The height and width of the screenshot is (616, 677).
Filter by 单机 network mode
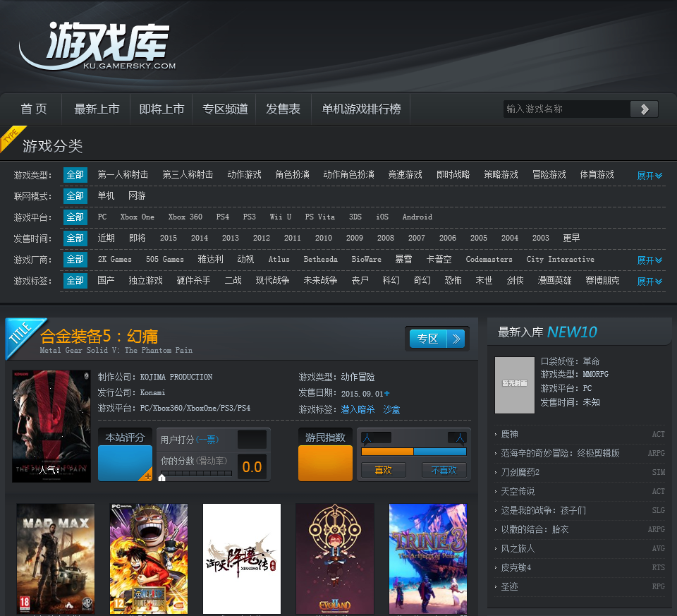[x=106, y=195]
